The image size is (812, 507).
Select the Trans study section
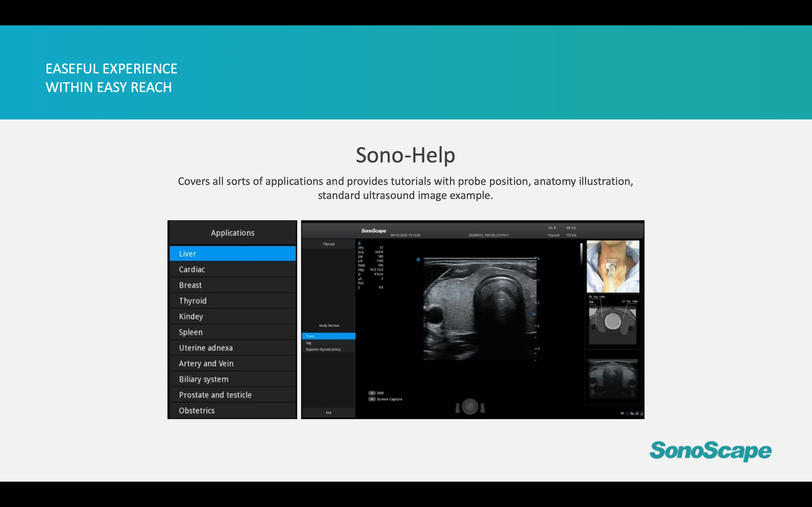pyautogui.click(x=328, y=336)
